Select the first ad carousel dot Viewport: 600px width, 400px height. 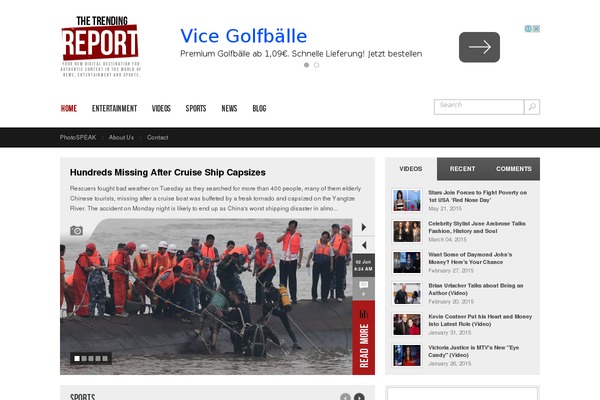(x=307, y=65)
